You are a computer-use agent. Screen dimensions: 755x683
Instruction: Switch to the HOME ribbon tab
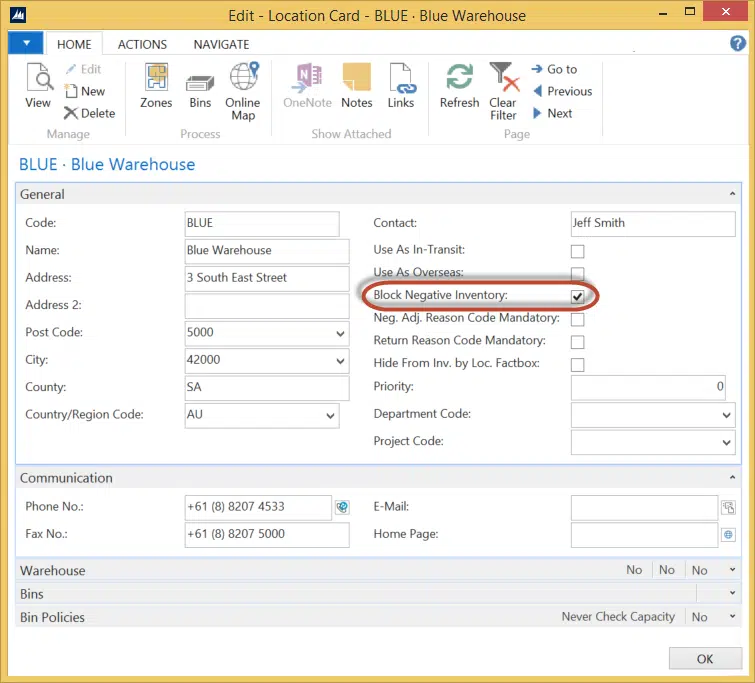74,44
